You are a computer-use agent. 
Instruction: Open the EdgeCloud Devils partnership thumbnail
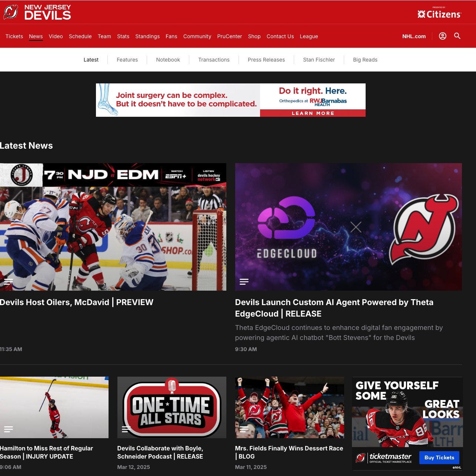349,227
